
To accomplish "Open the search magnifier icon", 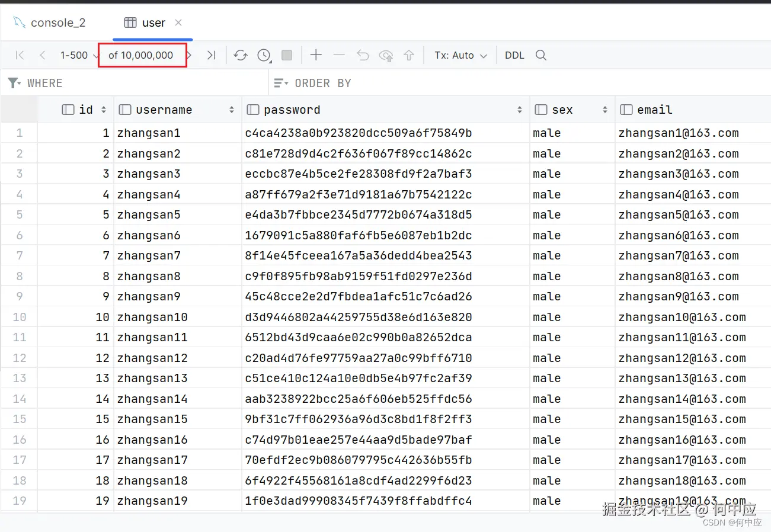I will click(540, 55).
